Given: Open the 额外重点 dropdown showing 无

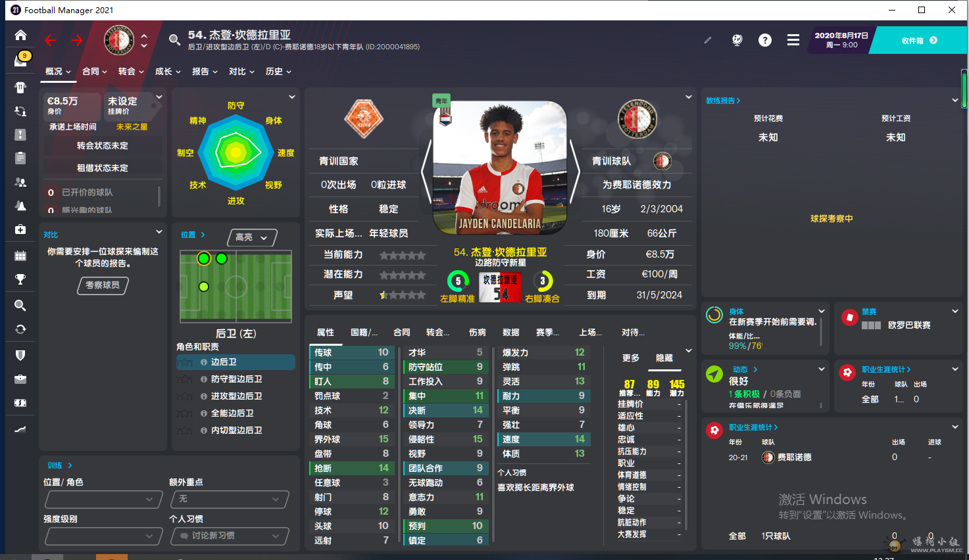Looking at the screenshot, I should click(230, 500).
